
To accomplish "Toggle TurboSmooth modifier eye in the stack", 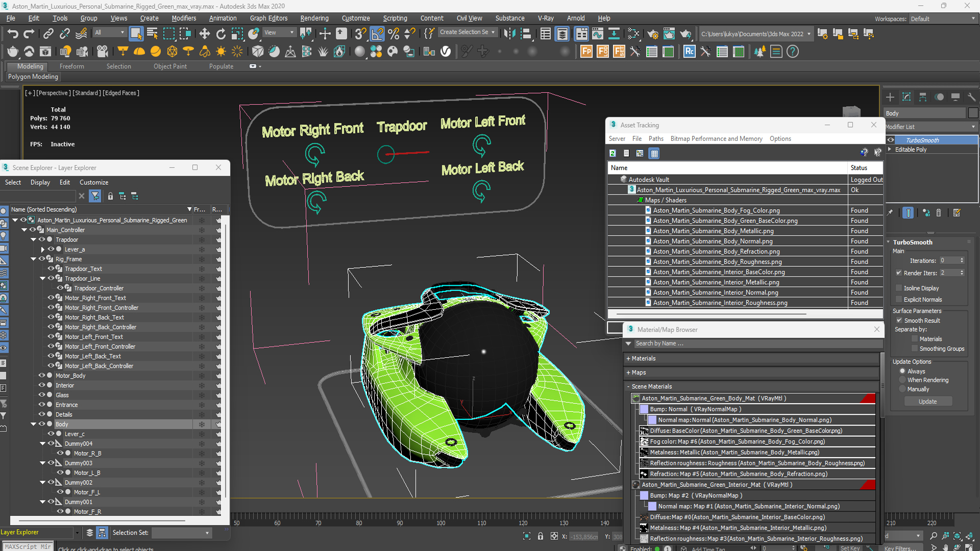I will pos(891,140).
